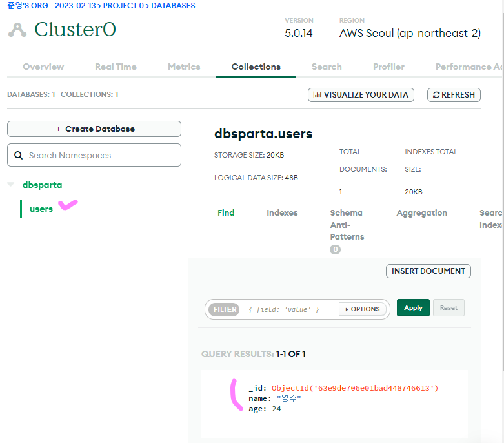This screenshot has width=504, height=443.
Task: Expand the filter OPTIONS arrow
Action: click(347, 309)
